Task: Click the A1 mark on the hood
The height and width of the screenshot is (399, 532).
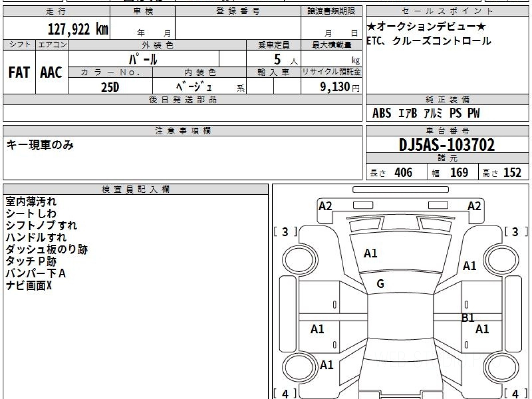Action: (371, 253)
